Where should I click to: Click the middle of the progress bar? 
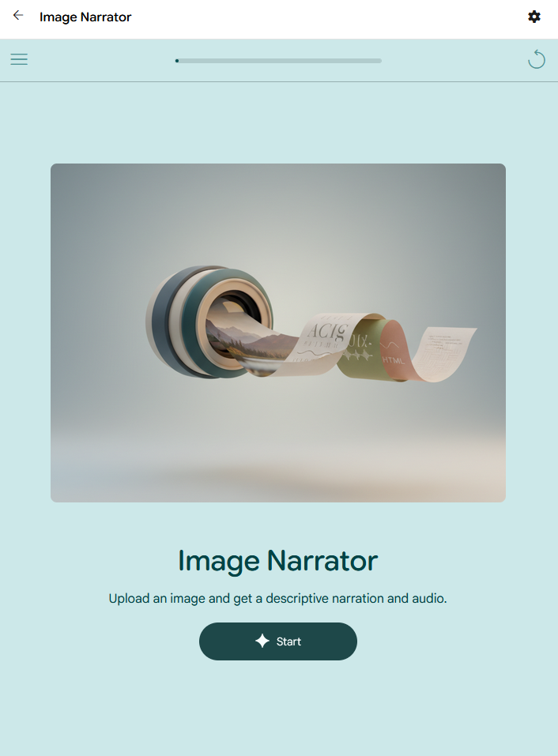point(278,61)
